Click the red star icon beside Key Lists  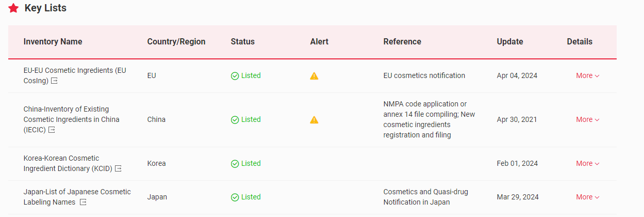coord(13,8)
